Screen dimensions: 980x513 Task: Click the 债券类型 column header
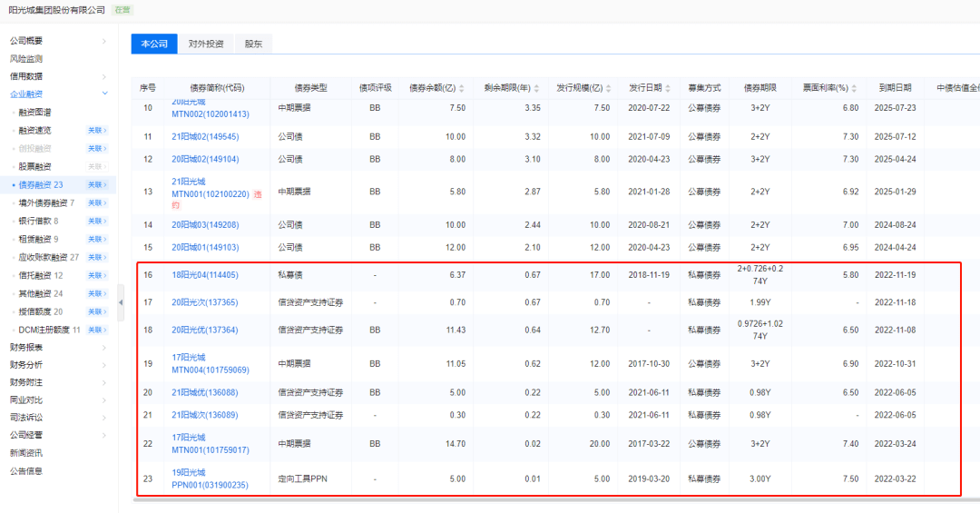[310, 88]
